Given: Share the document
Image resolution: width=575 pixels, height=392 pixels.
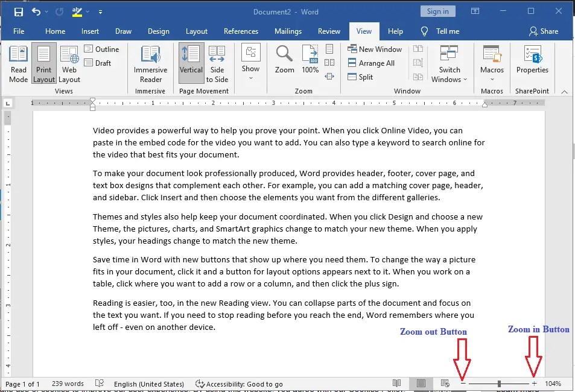Looking at the screenshot, I should pos(544,31).
